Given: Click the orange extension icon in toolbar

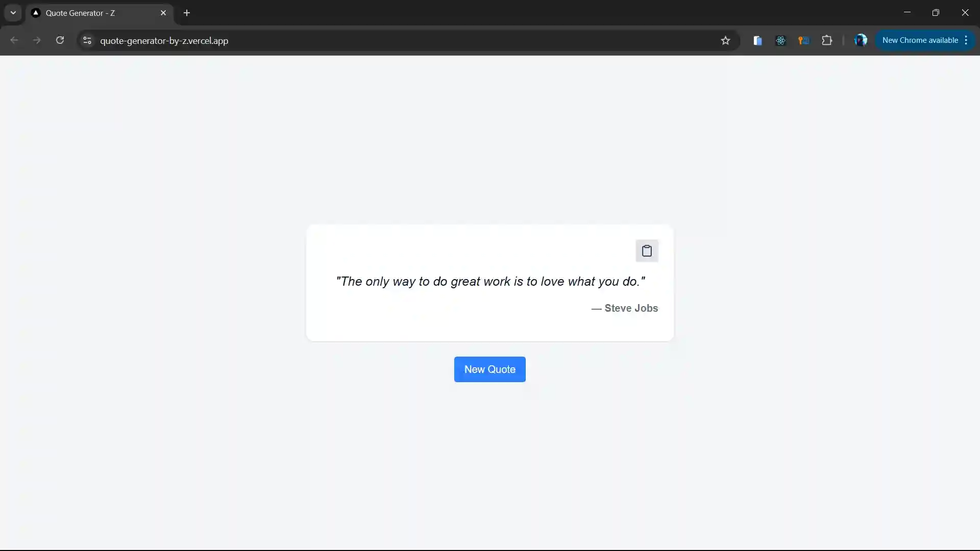Looking at the screenshot, I should 803,40.
